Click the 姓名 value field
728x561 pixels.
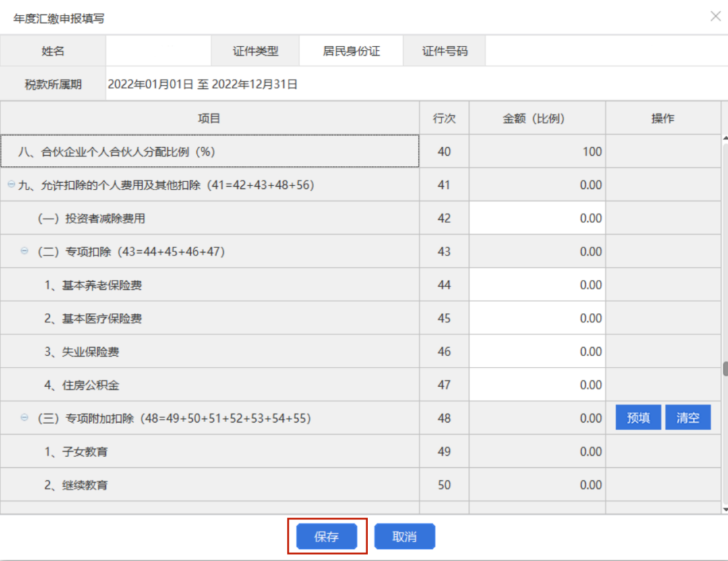(x=158, y=51)
